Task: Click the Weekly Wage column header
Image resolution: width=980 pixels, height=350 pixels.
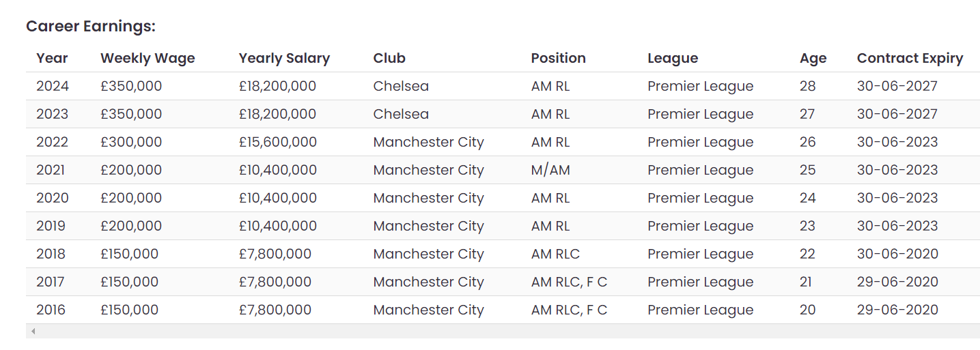Action: pyautogui.click(x=148, y=59)
